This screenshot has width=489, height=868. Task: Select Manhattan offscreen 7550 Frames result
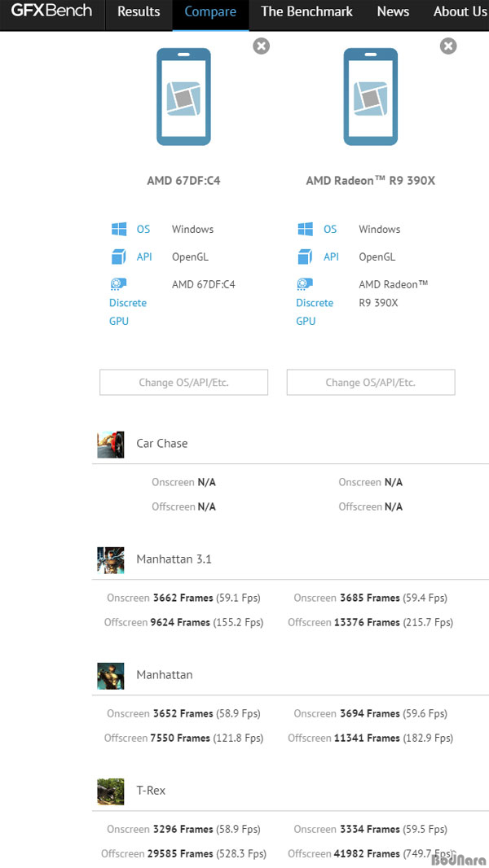[x=184, y=738]
